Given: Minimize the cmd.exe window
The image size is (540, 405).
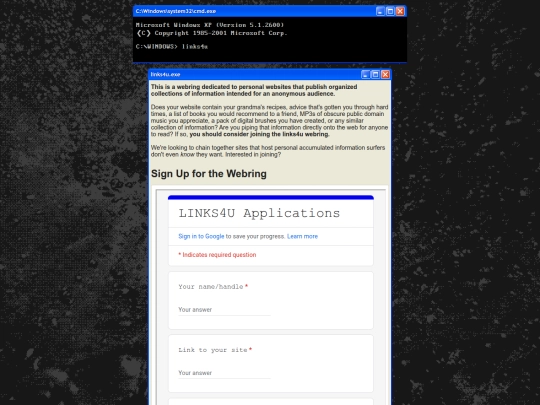Looking at the screenshot, I should [380, 11].
